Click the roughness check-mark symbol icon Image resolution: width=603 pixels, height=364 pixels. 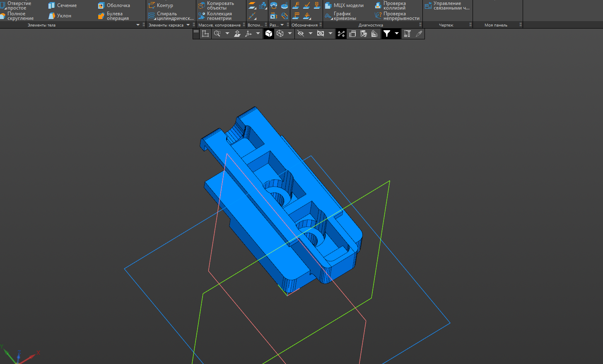click(307, 5)
